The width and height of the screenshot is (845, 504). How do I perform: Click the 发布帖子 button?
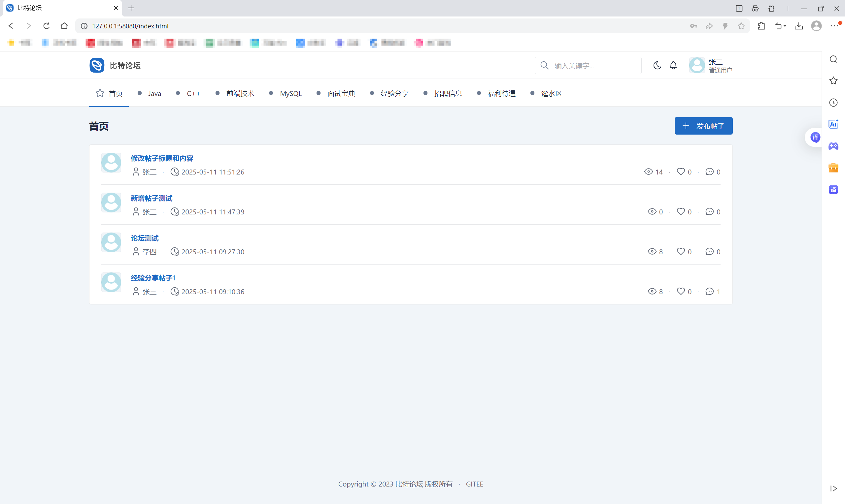click(x=703, y=126)
